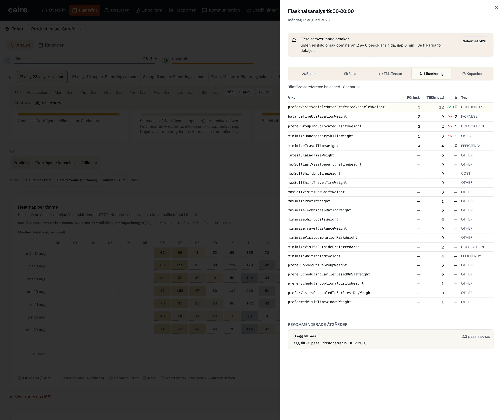504x420 pixels.
Task: Click the Tilldelat progress bar
Action: coord(84,64)
